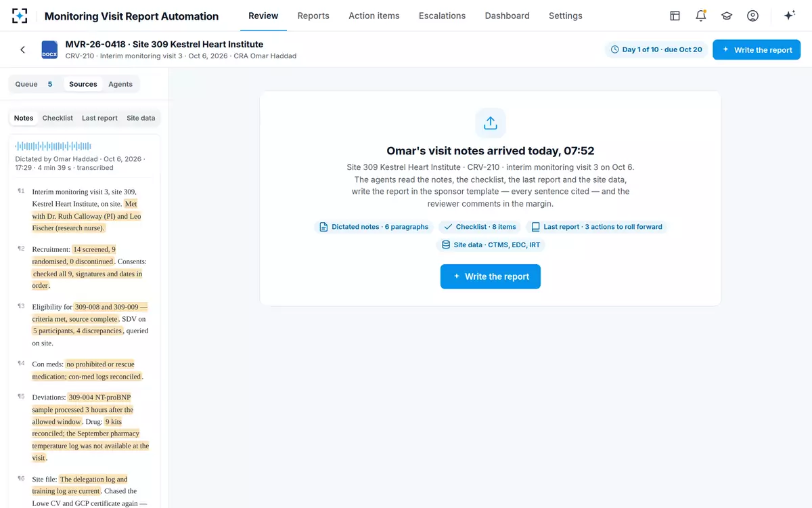Click the DOCX file icon
The height and width of the screenshot is (508, 812).
(x=49, y=49)
